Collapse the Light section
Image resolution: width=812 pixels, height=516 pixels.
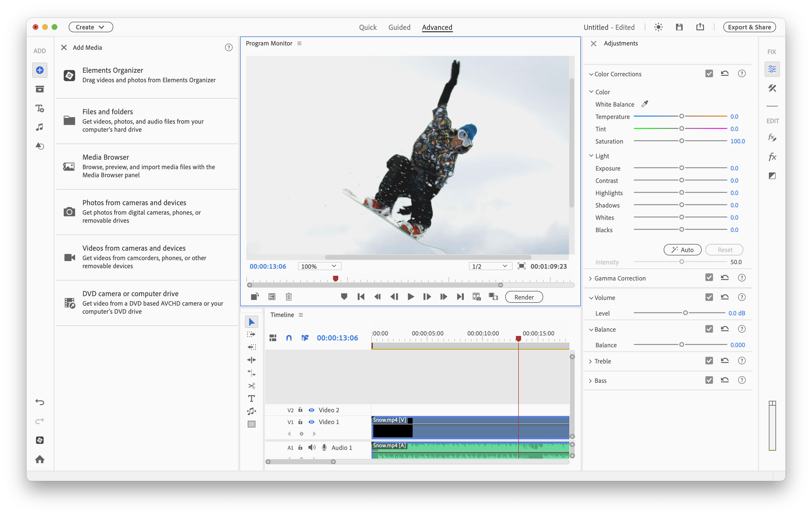pyautogui.click(x=591, y=155)
